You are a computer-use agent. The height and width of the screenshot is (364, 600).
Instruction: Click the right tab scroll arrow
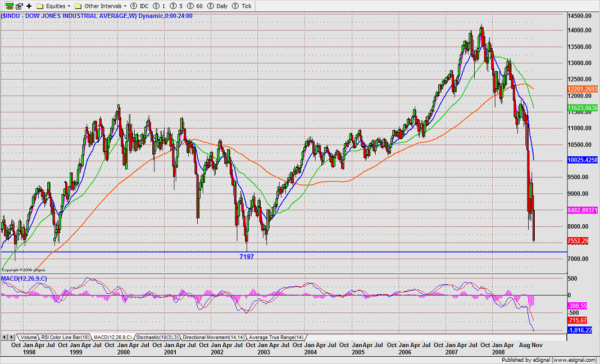coord(12,337)
